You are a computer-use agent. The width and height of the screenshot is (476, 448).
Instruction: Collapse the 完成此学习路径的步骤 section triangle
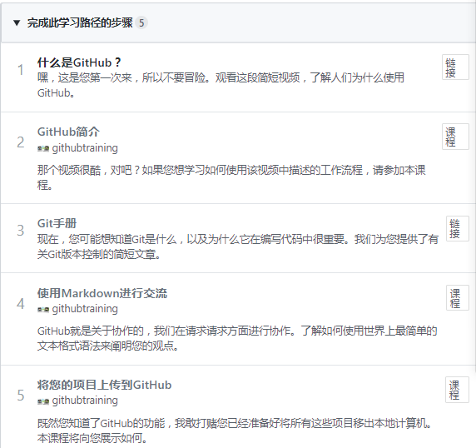tap(17, 22)
